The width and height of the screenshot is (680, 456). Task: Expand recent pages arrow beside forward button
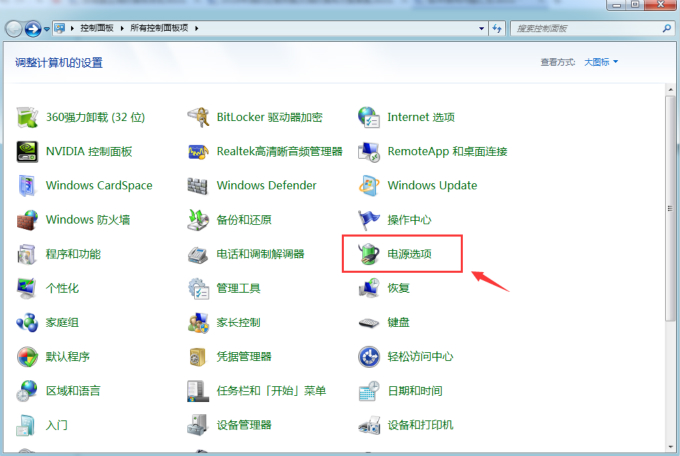(x=47, y=30)
